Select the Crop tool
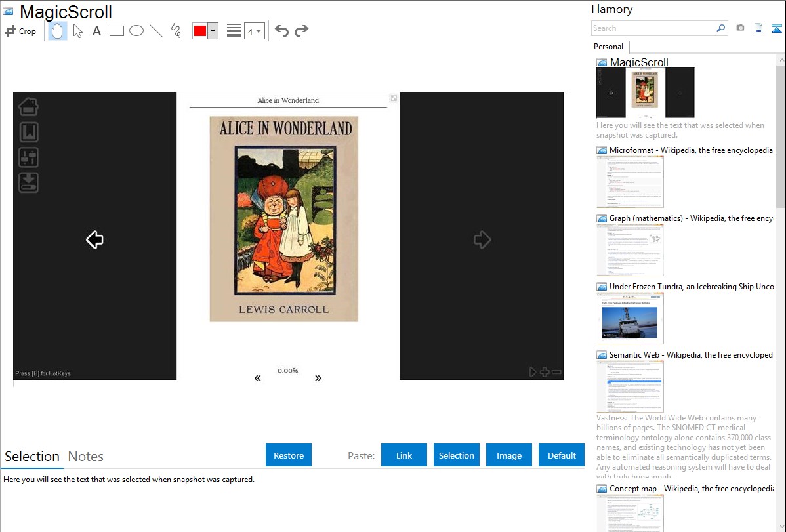The height and width of the screenshot is (532, 786). (x=20, y=31)
